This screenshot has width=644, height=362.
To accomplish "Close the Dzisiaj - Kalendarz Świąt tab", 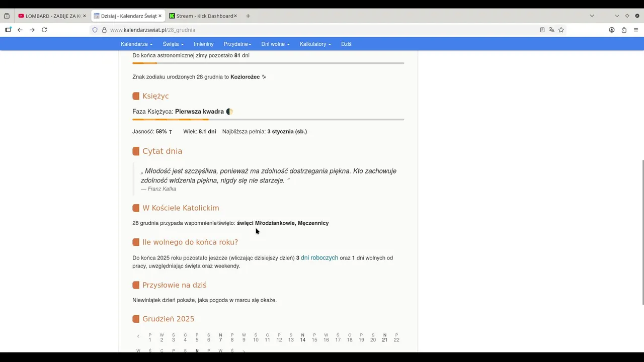I will pos(160,16).
